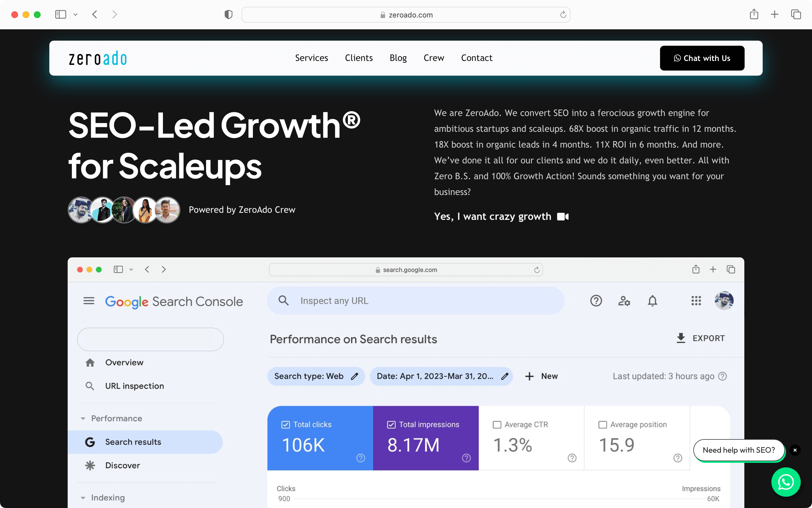Image resolution: width=812 pixels, height=508 pixels.
Task: Click the Safari sidebar toggle icon
Action: 60,14
